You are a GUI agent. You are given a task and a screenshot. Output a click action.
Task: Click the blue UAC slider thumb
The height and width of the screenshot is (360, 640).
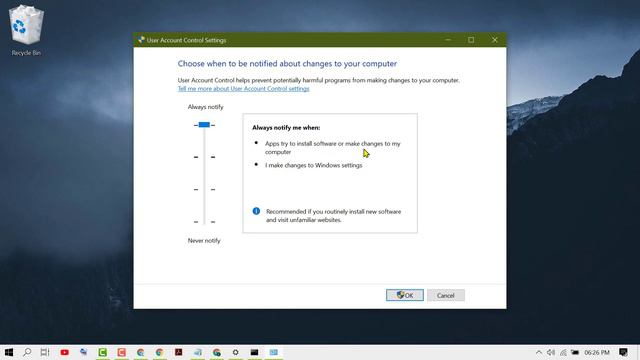(x=204, y=124)
